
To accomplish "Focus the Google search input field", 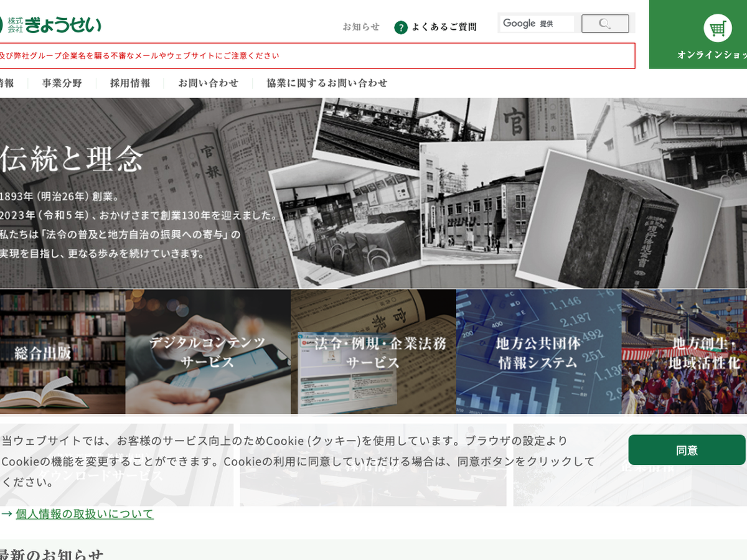I will (x=537, y=24).
